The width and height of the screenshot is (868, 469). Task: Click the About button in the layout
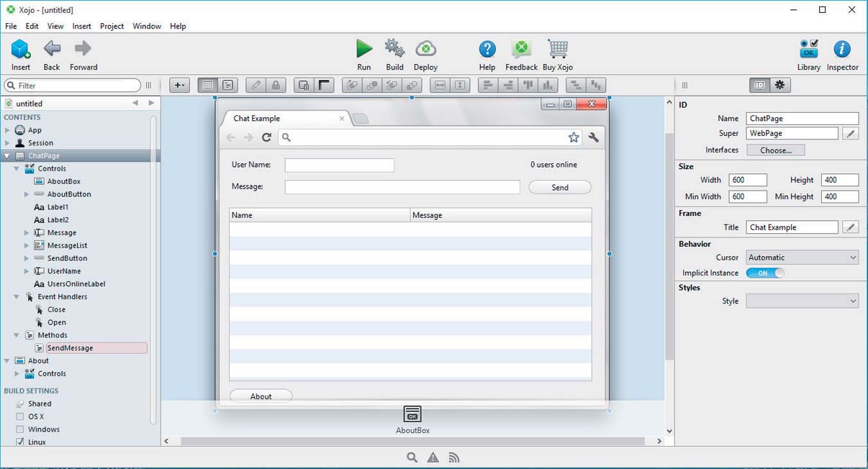tap(261, 396)
